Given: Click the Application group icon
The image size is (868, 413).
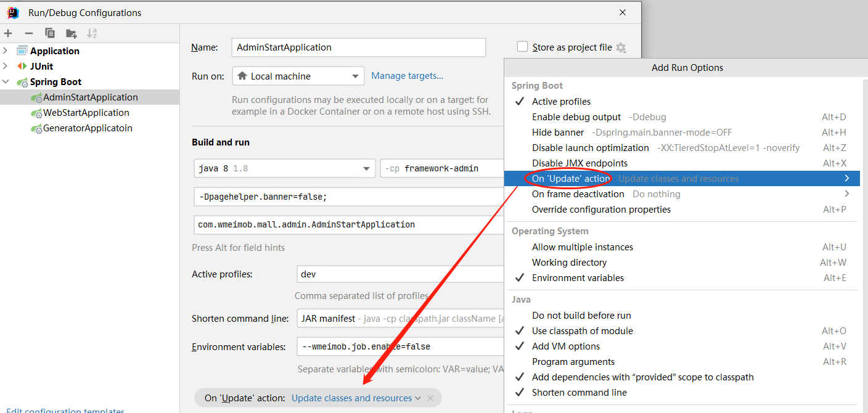Looking at the screenshot, I should click(22, 51).
